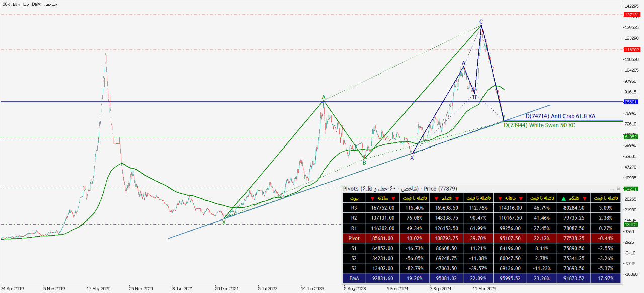Click the EMA row label in table
The height and width of the screenshot is (293, 644).
pos(355,278)
